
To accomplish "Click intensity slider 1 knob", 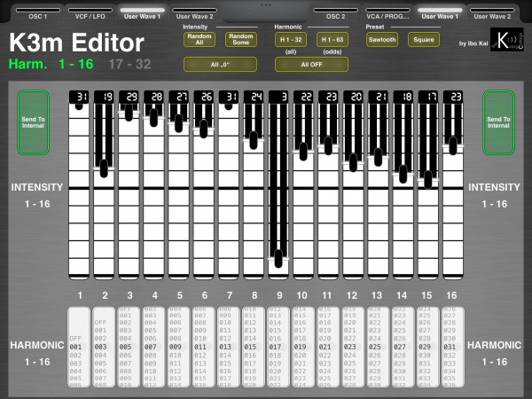I will 79,106.
